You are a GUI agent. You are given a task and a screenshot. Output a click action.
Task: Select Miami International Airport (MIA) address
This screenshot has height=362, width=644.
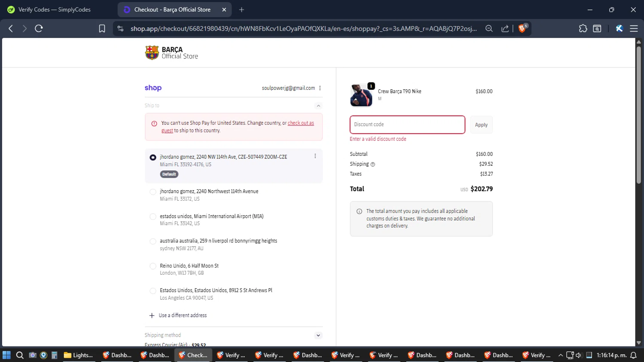click(x=153, y=217)
